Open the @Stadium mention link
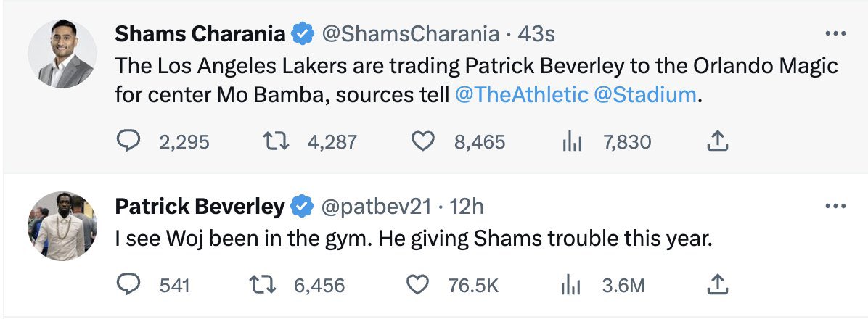 (645, 96)
